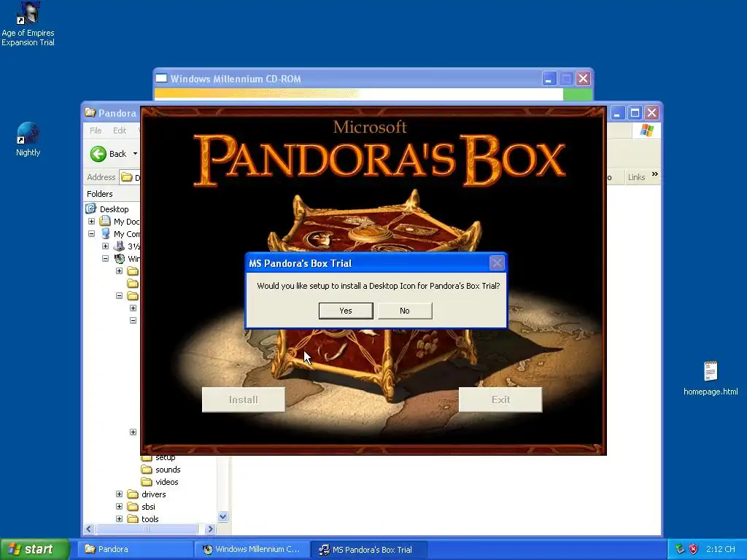The image size is (747, 560).
Task: Open the Start menu
Action: pyautogui.click(x=35, y=549)
